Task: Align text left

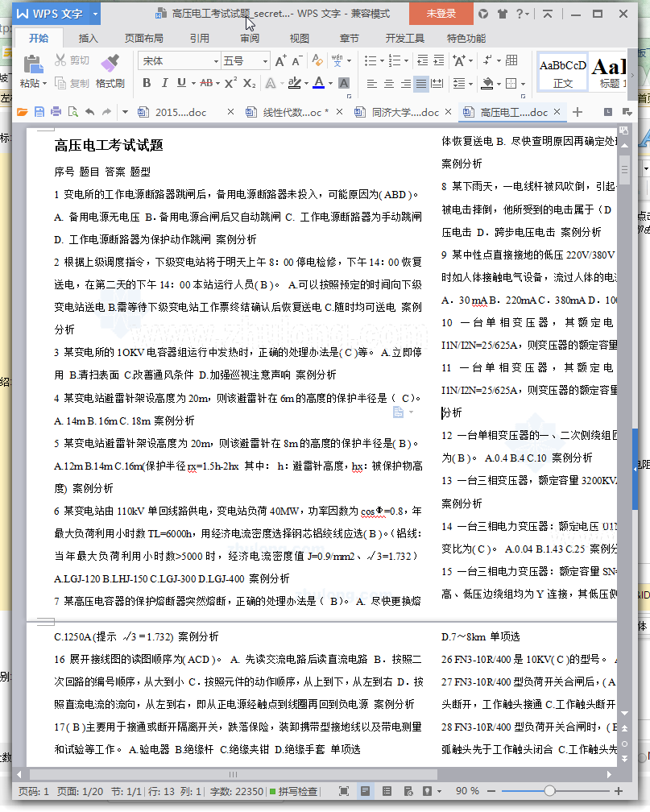Action: 372,84
